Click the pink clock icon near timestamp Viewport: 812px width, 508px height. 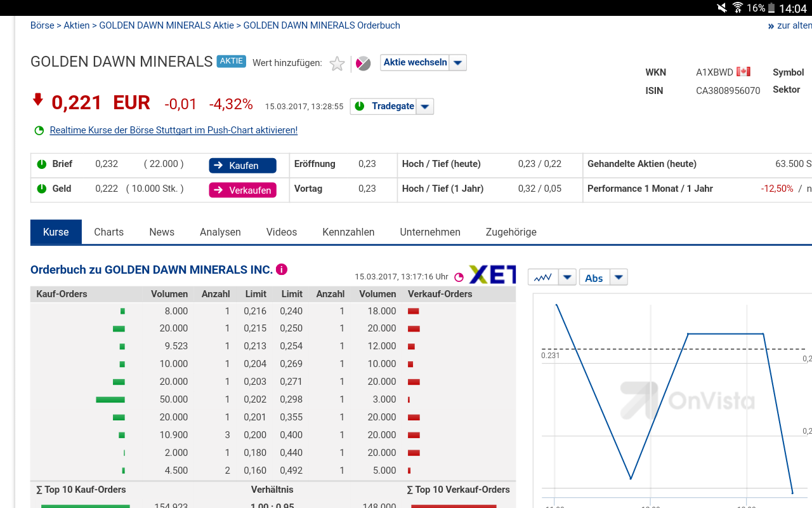459,277
